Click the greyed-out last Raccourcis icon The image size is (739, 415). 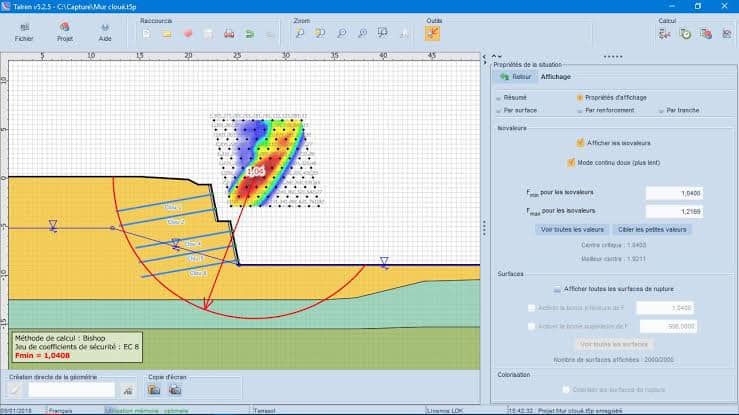click(270, 34)
